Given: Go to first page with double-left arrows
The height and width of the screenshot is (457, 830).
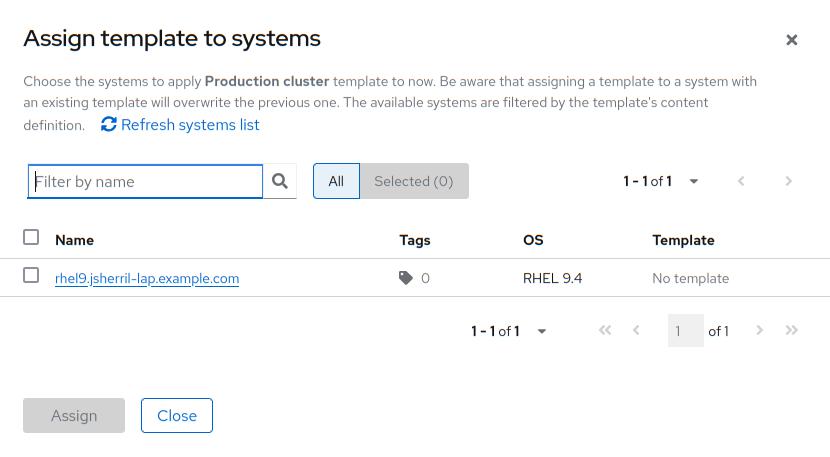Looking at the screenshot, I should click(x=605, y=331).
